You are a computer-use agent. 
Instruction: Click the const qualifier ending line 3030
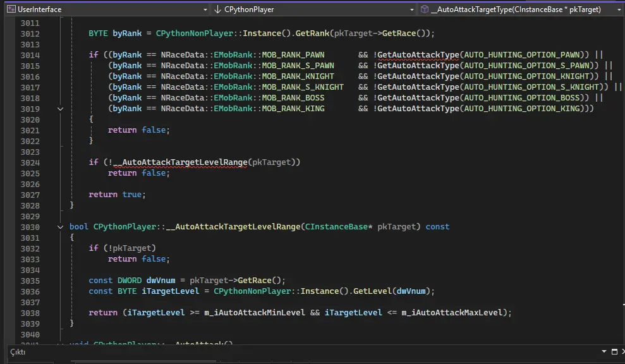click(437, 227)
